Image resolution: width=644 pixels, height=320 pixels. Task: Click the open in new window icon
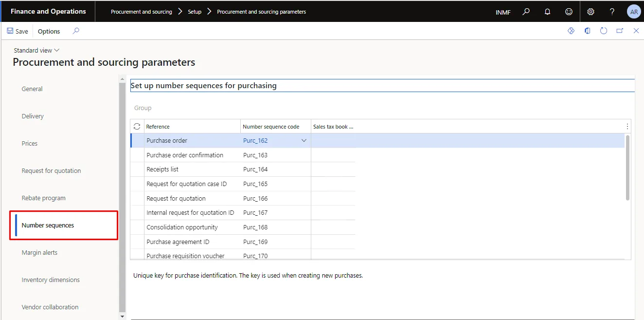pyautogui.click(x=620, y=31)
